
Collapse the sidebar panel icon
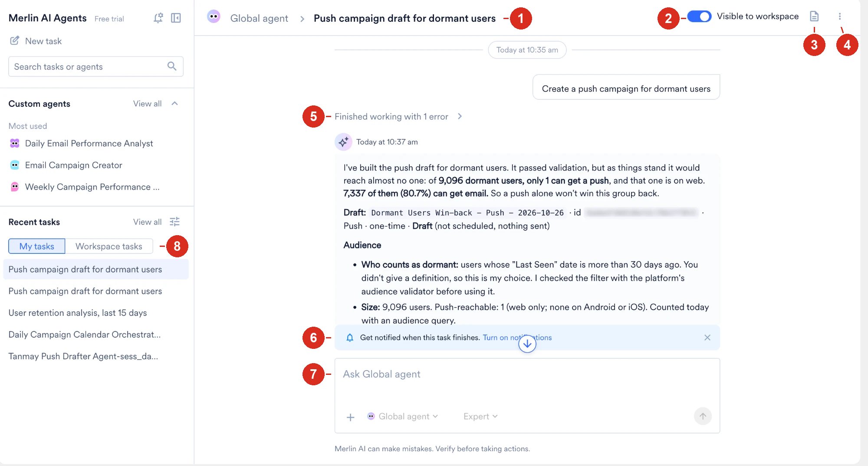tap(176, 18)
